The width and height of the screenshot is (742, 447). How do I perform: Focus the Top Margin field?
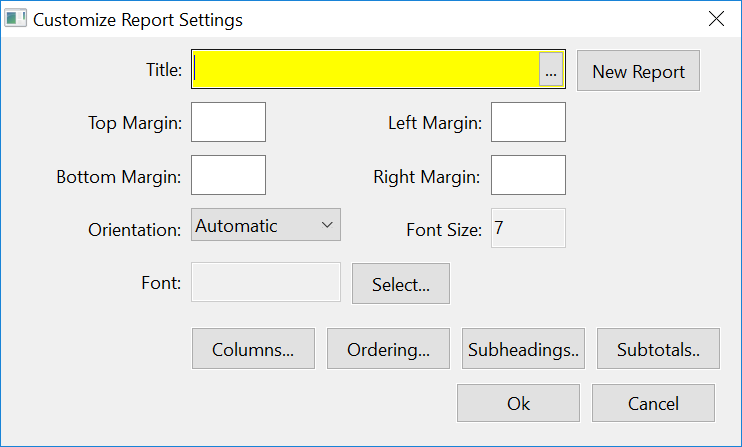tap(228, 123)
